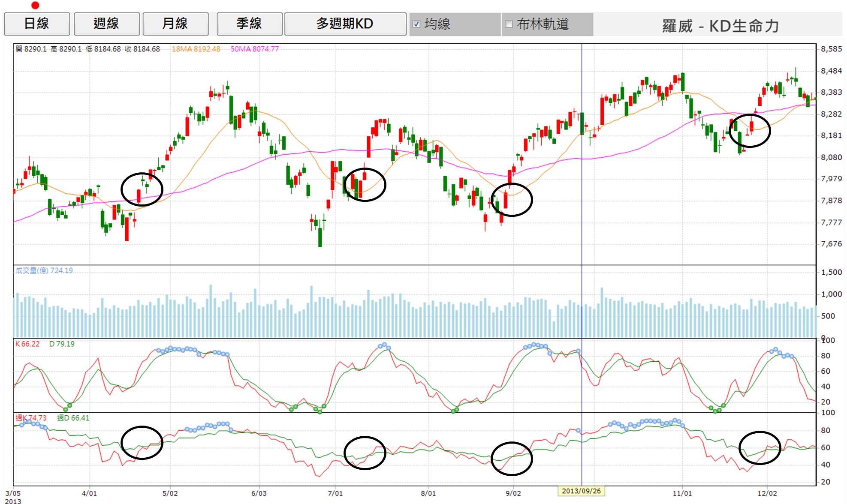Click the magenta 50MA legend label
The width and height of the screenshot is (847, 504).
[x=255, y=49]
